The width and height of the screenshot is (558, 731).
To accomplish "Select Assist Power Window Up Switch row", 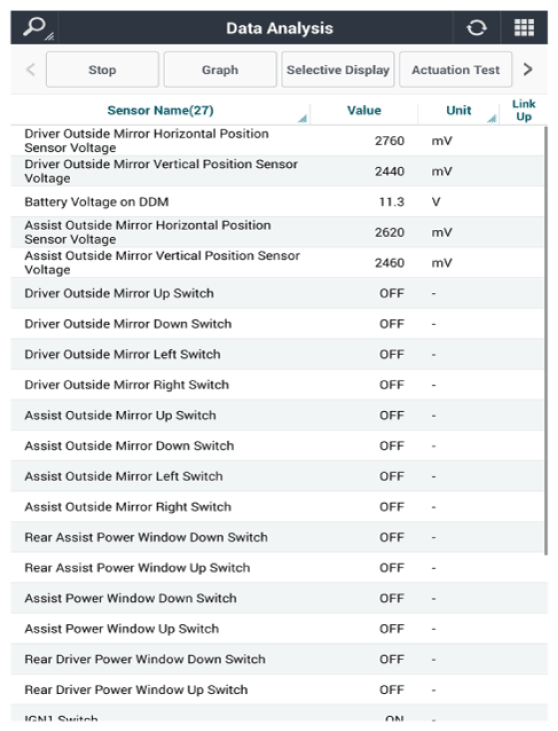I will click(278, 628).
